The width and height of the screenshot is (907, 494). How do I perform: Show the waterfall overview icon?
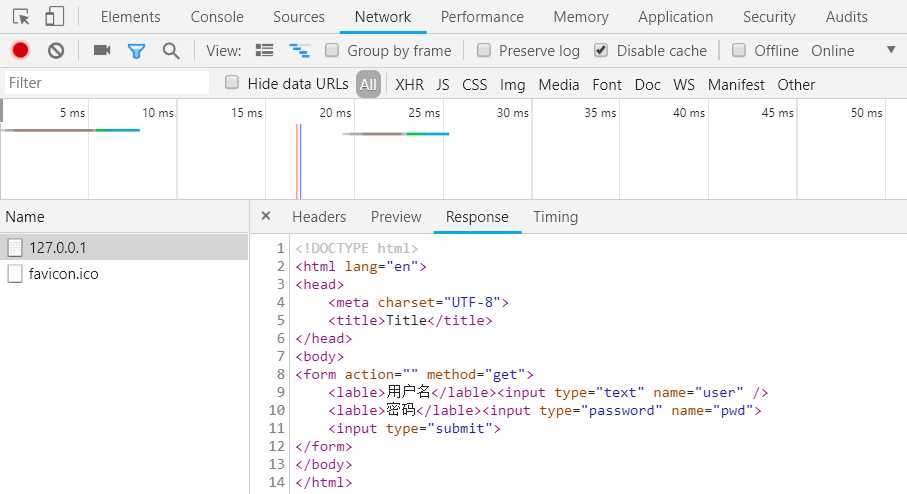298,51
